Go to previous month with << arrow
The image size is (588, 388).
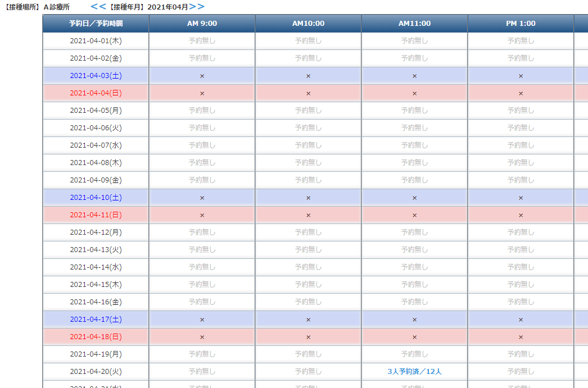pyautogui.click(x=98, y=7)
